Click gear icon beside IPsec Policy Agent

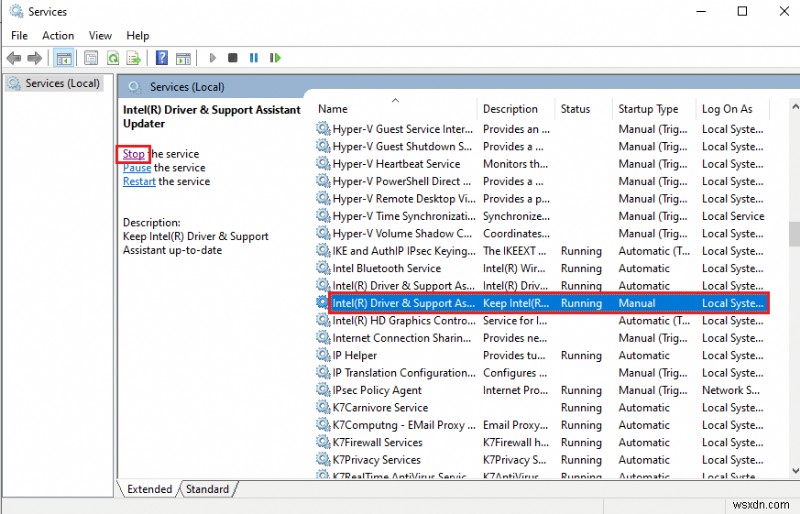point(323,389)
